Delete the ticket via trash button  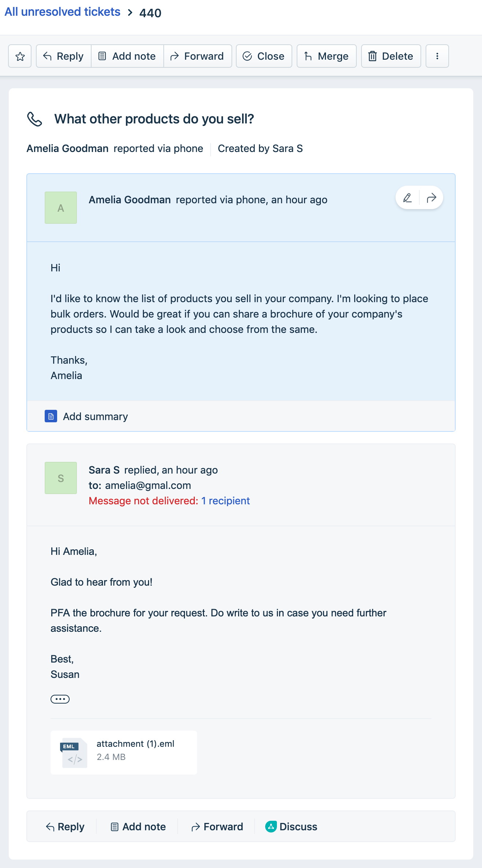[x=391, y=56]
